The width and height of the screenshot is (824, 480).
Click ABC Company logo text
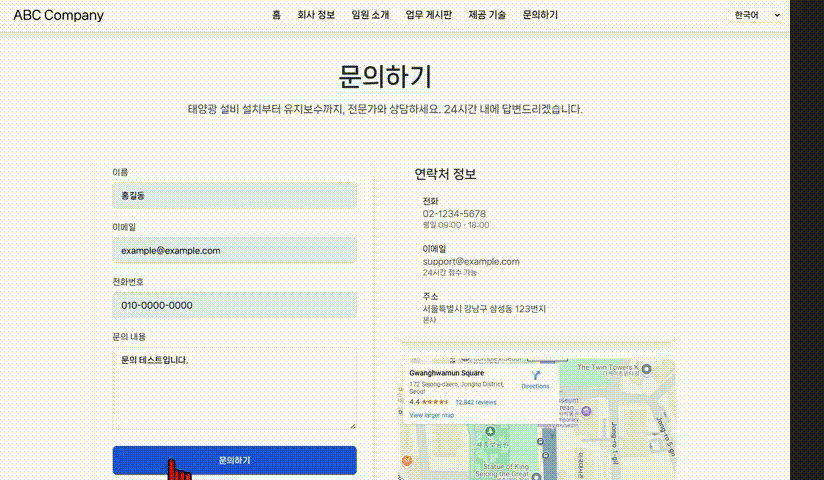tap(58, 15)
